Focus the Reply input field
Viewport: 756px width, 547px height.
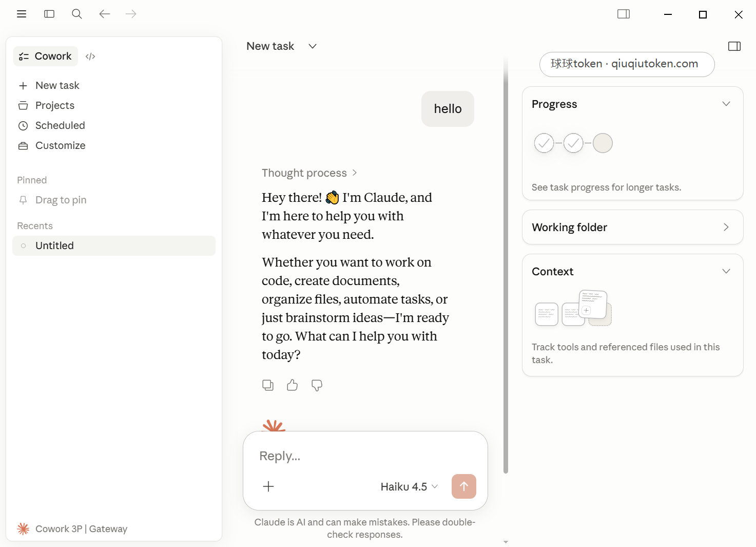click(365, 456)
